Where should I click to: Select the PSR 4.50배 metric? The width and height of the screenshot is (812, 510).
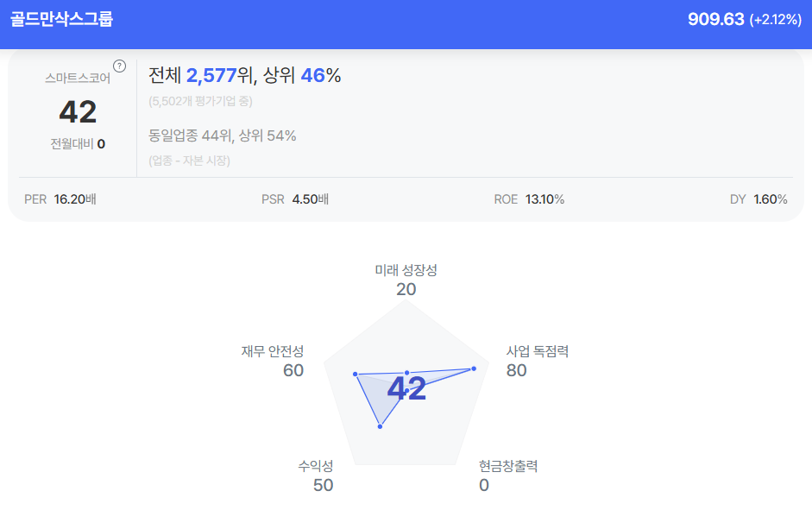(295, 199)
